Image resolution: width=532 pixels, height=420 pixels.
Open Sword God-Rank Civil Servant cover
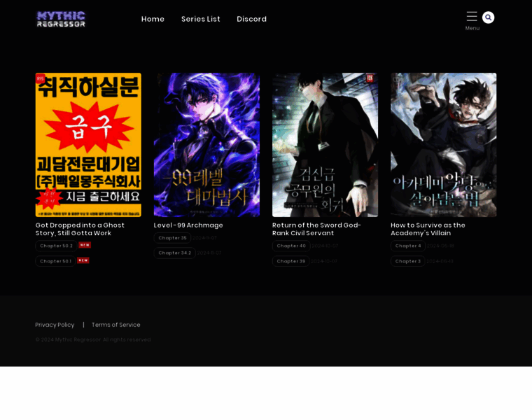(325, 145)
